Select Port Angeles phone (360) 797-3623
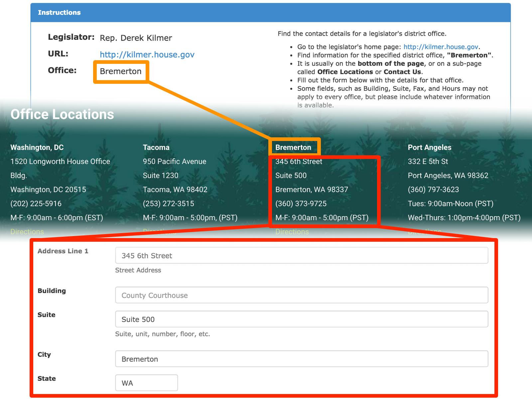 coord(433,190)
